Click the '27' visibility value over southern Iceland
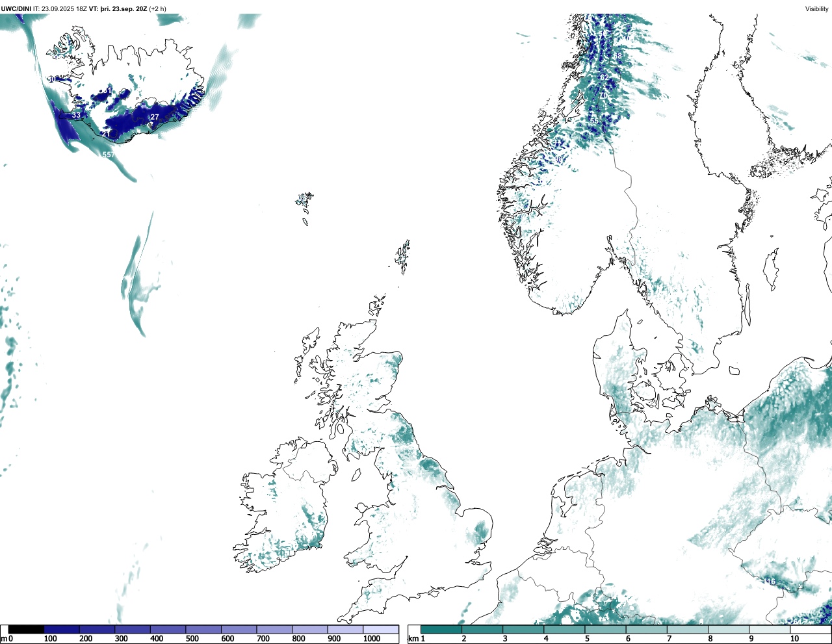Viewport: 832px width, 644px height. point(155,117)
